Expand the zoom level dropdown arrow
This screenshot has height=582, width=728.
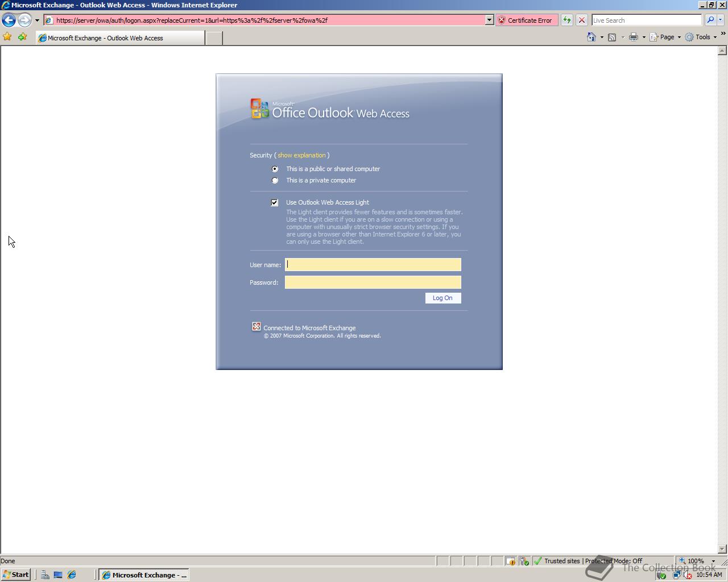tap(713, 561)
